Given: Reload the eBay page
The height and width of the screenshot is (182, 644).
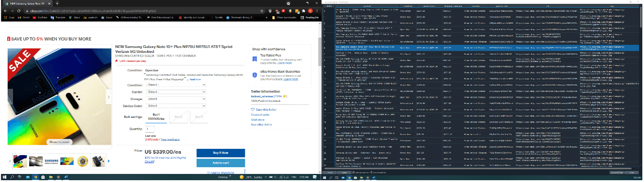Looking at the screenshot, I should [19, 10].
